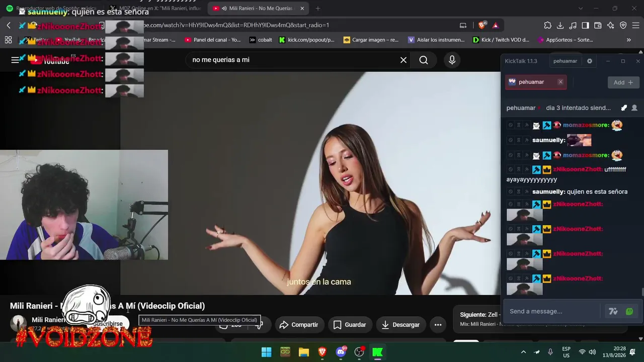The height and width of the screenshot is (362, 644).
Task: Add a new chatroom with Add +
Action: tap(623, 82)
